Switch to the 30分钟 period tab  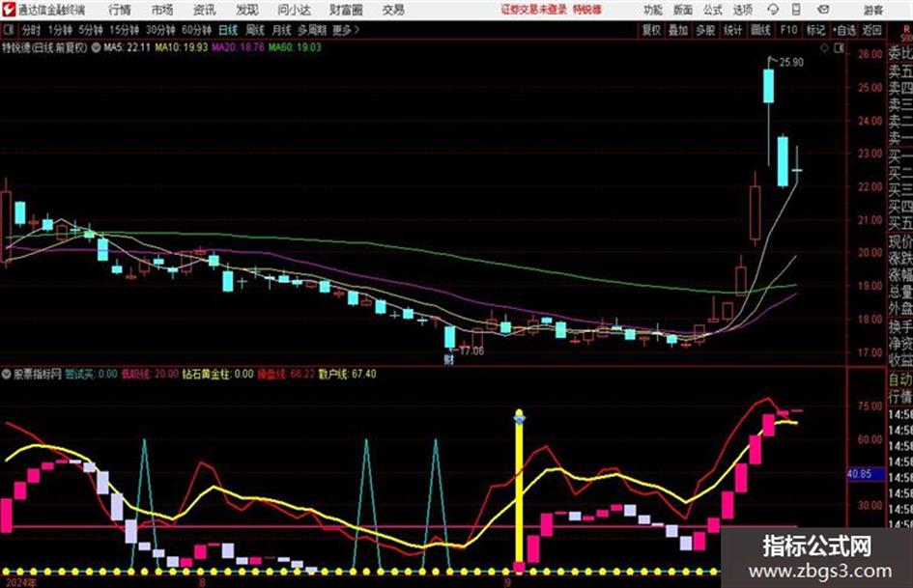pyautogui.click(x=160, y=30)
